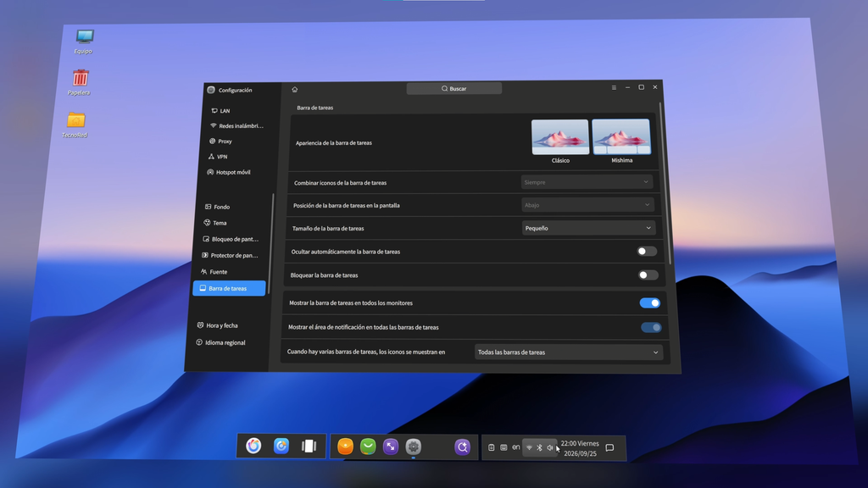Screen dimensions: 868x488
Task: Open the 'Combinar iconos' dropdown showing Siempre
Action: pos(587,182)
